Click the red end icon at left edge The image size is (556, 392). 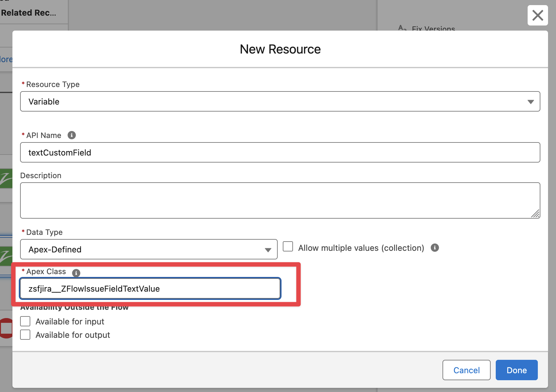pos(6,328)
